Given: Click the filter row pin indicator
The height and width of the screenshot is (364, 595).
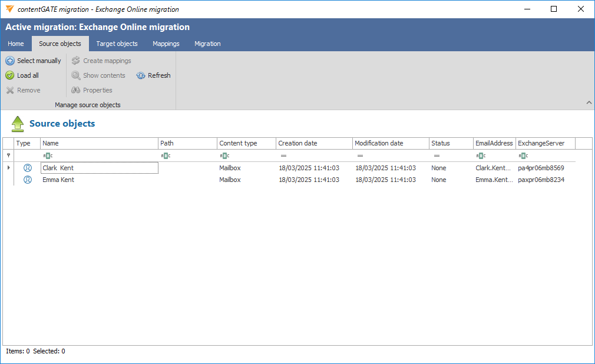Looking at the screenshot, I should tap(8, 155).
